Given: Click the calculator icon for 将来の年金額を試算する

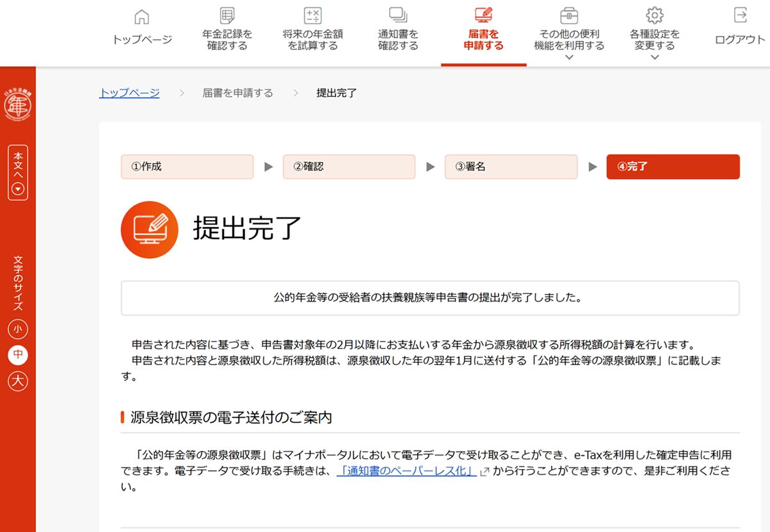Looking at the screenshot, I should [312, 16].
